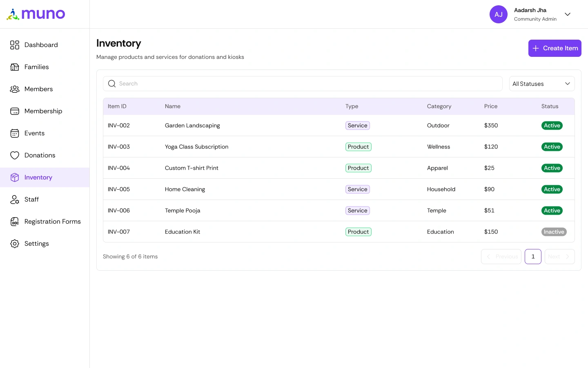This screenshot has width=588, height=368.
Task: Click the Members people icon
Action: click(15, 89)
